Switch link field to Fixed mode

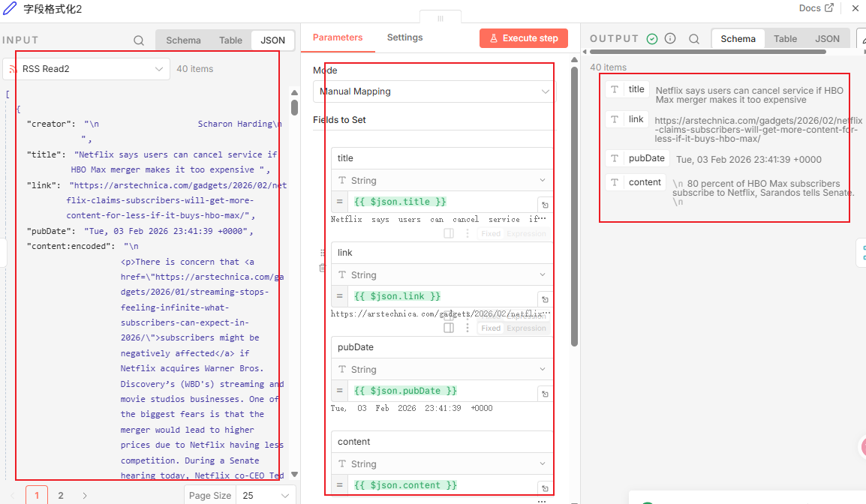click(491, 328)
